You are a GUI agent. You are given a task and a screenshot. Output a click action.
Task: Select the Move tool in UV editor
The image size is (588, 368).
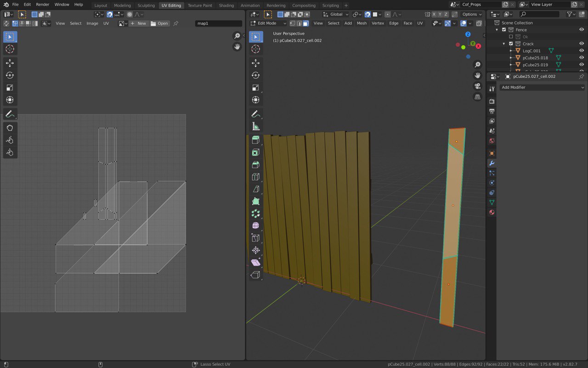tap(10, 63)
